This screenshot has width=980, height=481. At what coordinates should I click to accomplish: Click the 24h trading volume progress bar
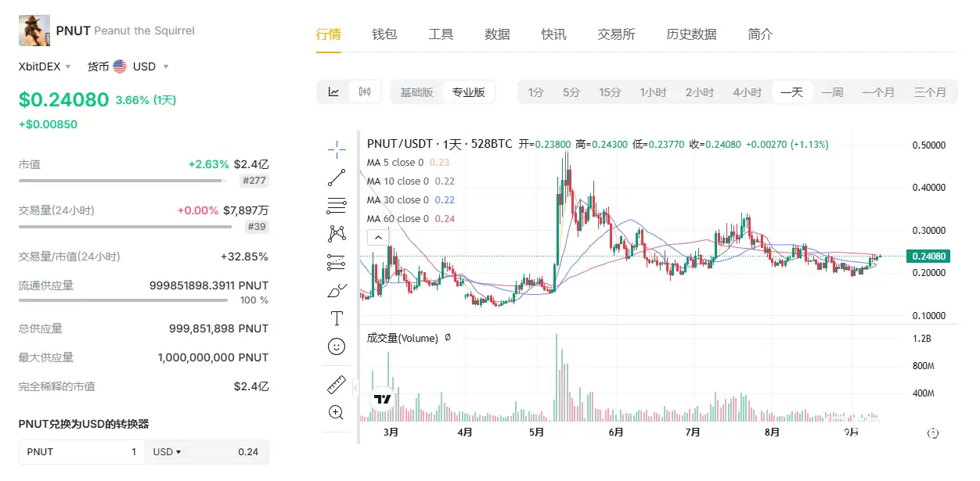pos(125,227)
